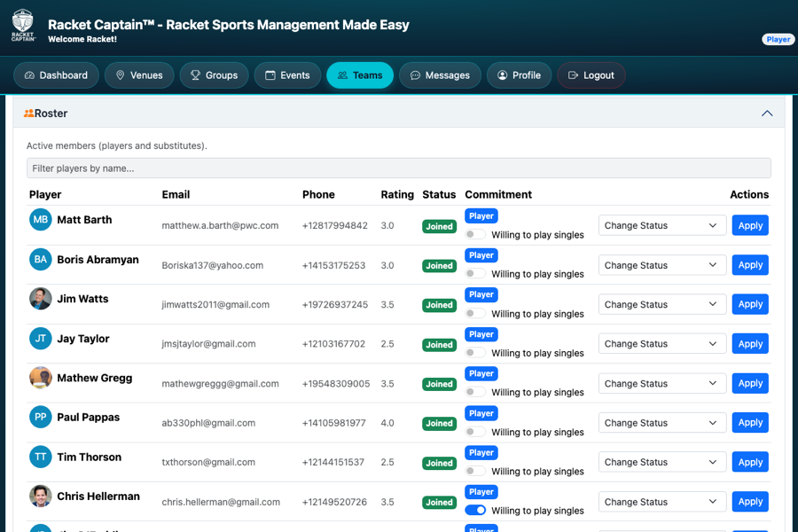Open the Events tab
Viewport: 798px width, 532px height.
click(x=287, y=75)
